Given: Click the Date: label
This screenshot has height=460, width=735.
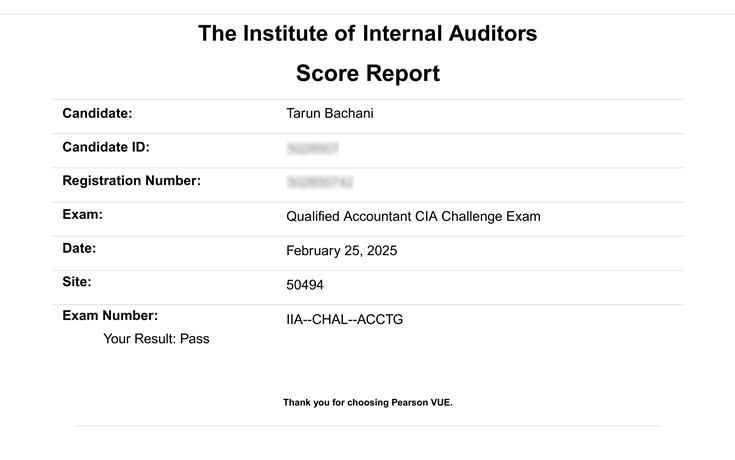Looking at the screenshot, I should click(x=79, y=249).
